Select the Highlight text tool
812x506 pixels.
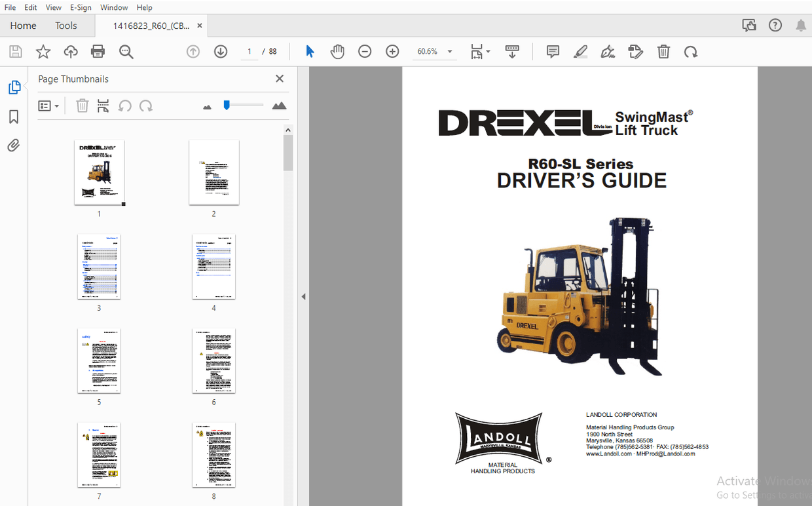point(580,51)
